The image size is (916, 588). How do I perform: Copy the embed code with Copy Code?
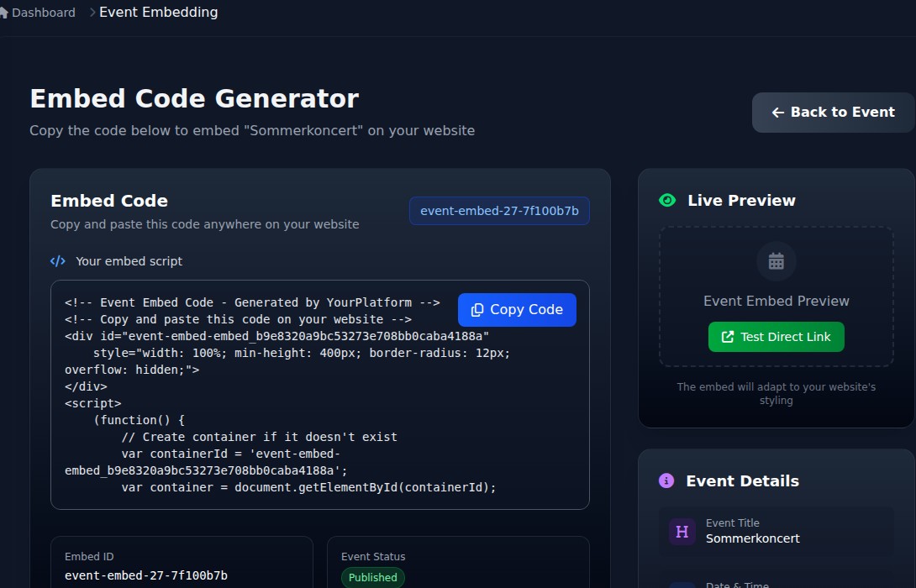click(517, 309)
